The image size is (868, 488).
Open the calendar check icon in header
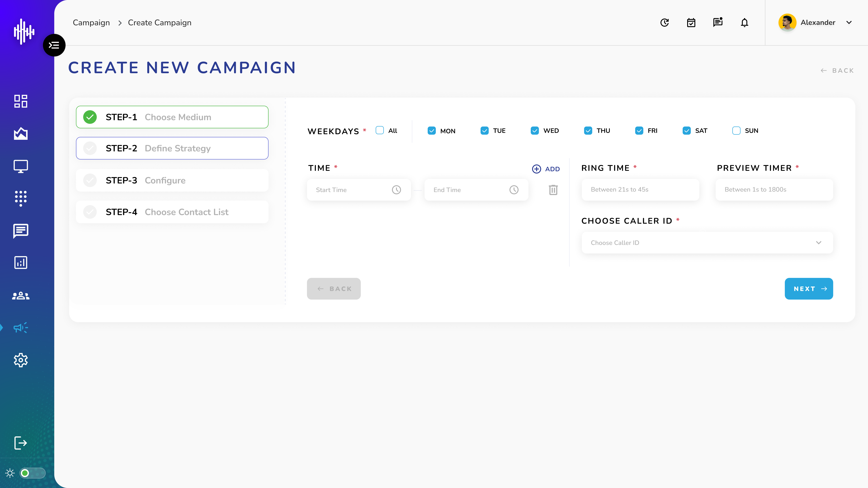click(x=691, y=23)
